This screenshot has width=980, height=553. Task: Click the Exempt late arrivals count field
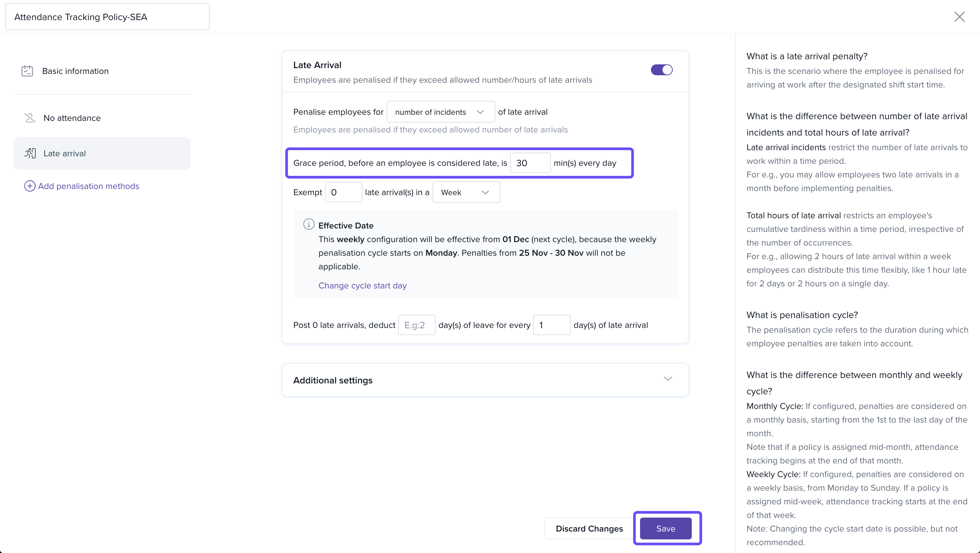[343, 193]
